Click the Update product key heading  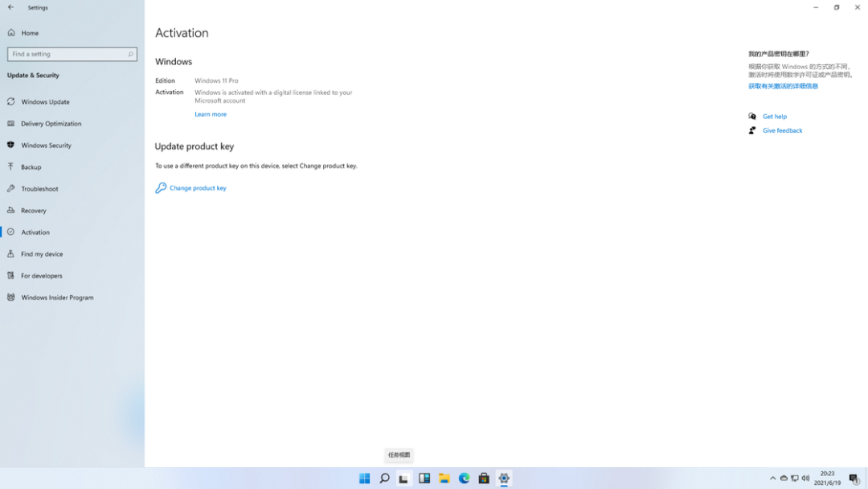coord(194,146)
